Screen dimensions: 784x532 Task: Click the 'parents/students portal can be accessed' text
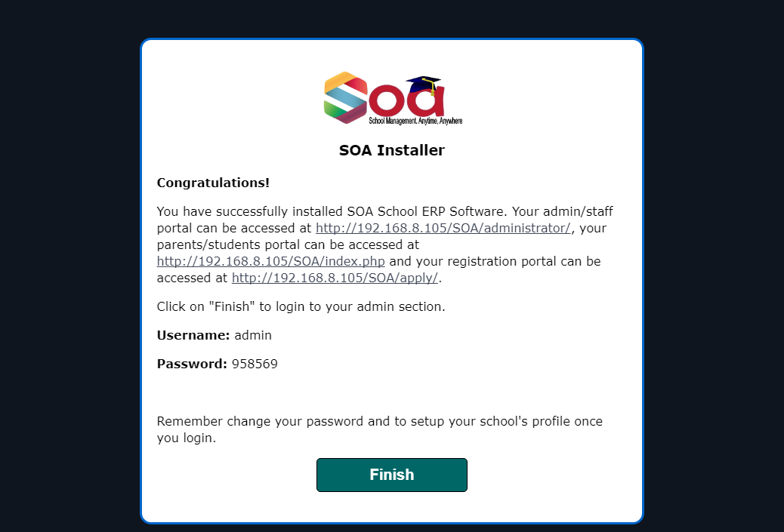[288, 244]
